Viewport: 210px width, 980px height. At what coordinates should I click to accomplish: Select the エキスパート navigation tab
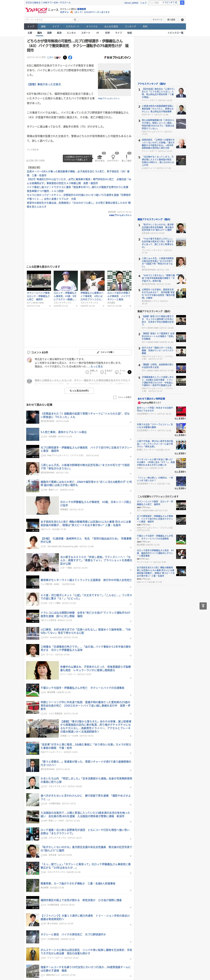(72, 27)
